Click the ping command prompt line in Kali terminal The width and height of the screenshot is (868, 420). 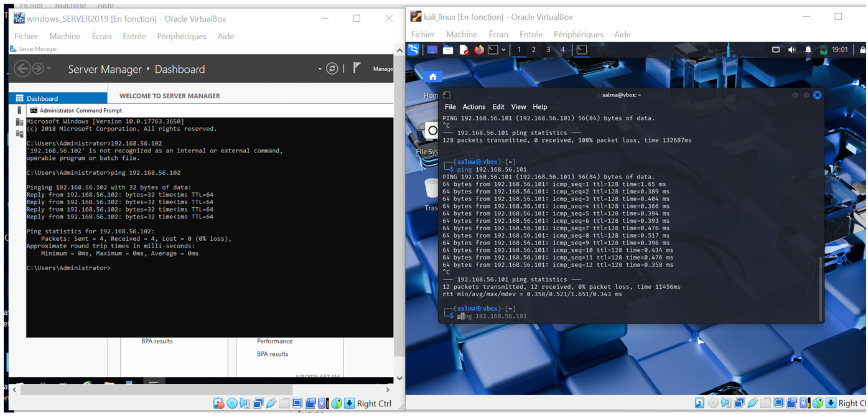click(492, 316)
